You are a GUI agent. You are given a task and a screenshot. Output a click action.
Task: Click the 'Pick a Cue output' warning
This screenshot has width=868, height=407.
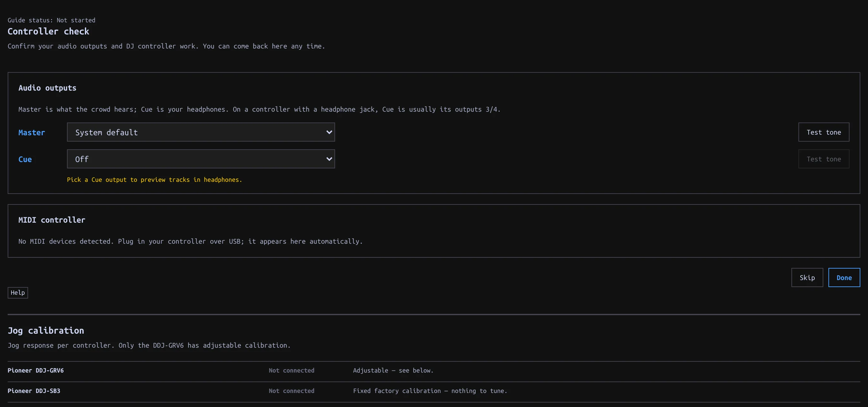click(x=154, y=180)
